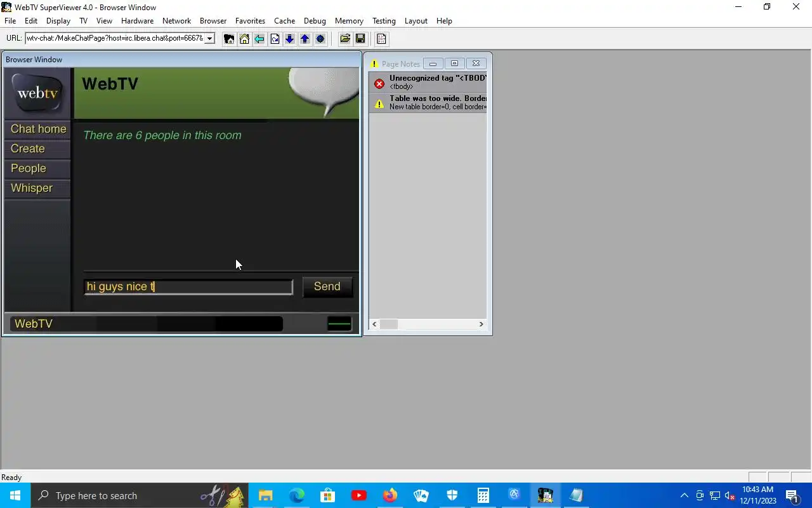Click the scissors and tree search highlight icon
This screenshot has height=508, width=812.
[x=223, y=495]
